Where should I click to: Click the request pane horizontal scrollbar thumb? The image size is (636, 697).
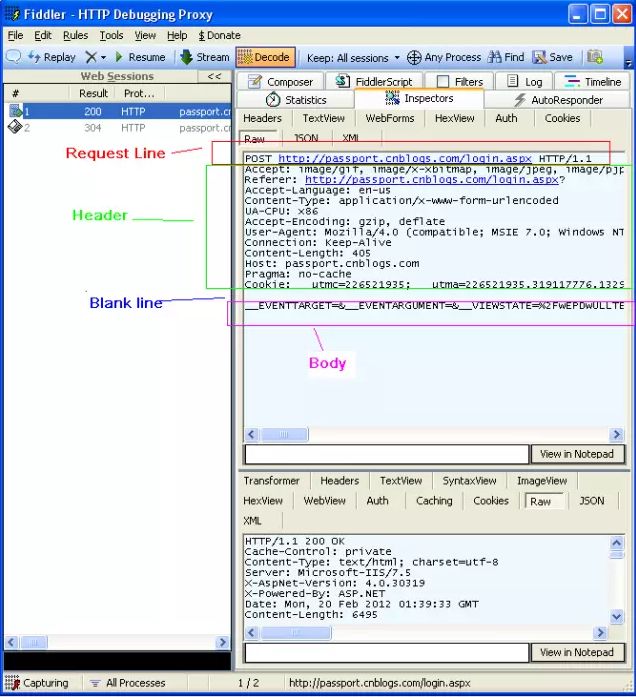[284, 434]
